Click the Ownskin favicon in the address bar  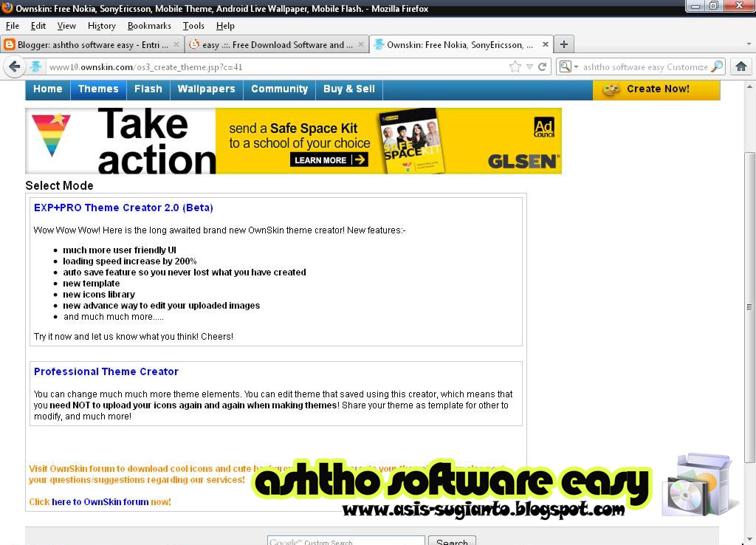[36, 66]
